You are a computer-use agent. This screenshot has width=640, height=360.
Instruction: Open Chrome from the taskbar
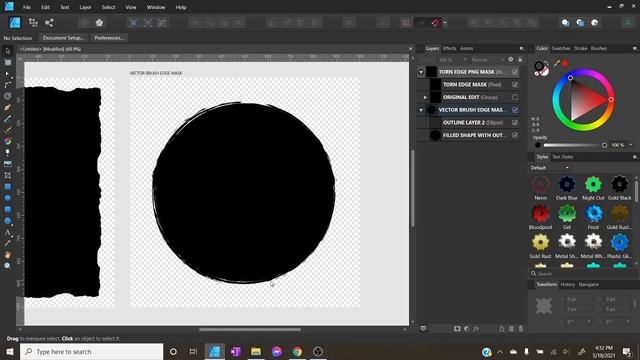pos(297,351)
